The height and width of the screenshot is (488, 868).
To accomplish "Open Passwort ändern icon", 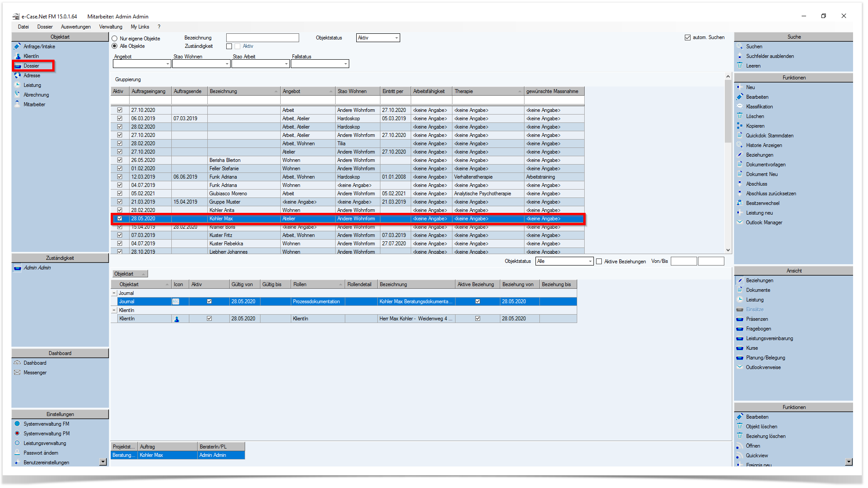I will [17, 453].
